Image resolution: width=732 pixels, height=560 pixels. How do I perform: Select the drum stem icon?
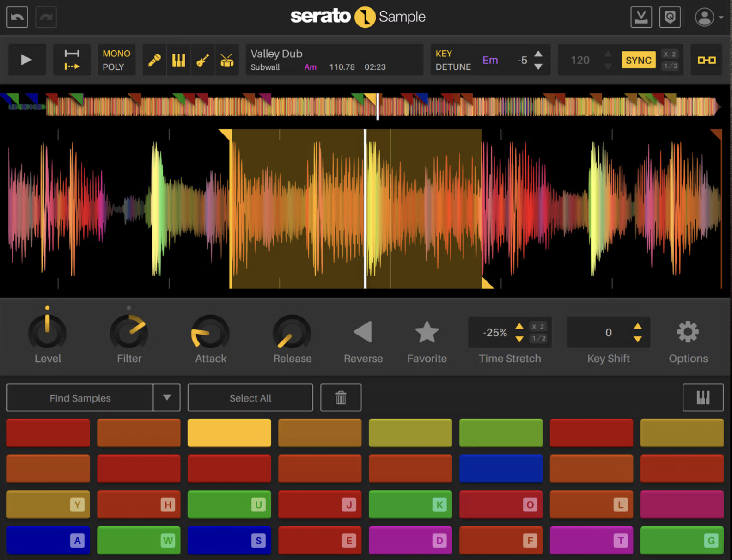(x=227, y=60)
